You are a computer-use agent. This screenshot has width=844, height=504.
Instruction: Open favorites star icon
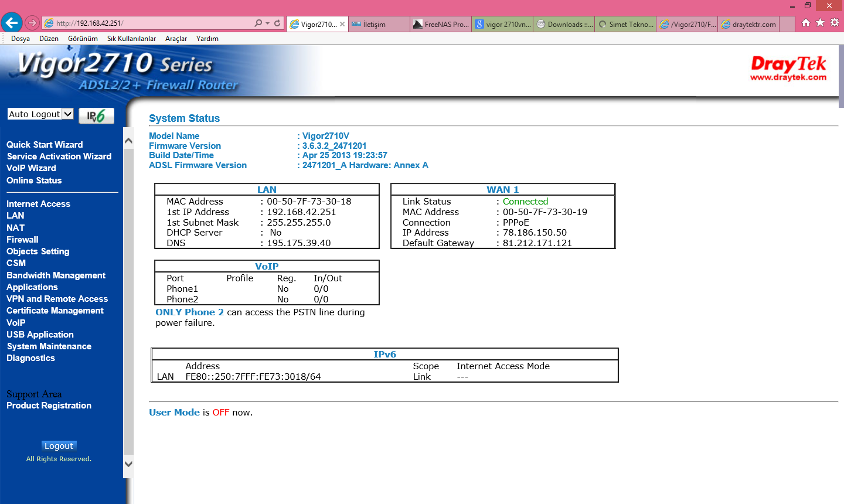[x=820, y=23]
